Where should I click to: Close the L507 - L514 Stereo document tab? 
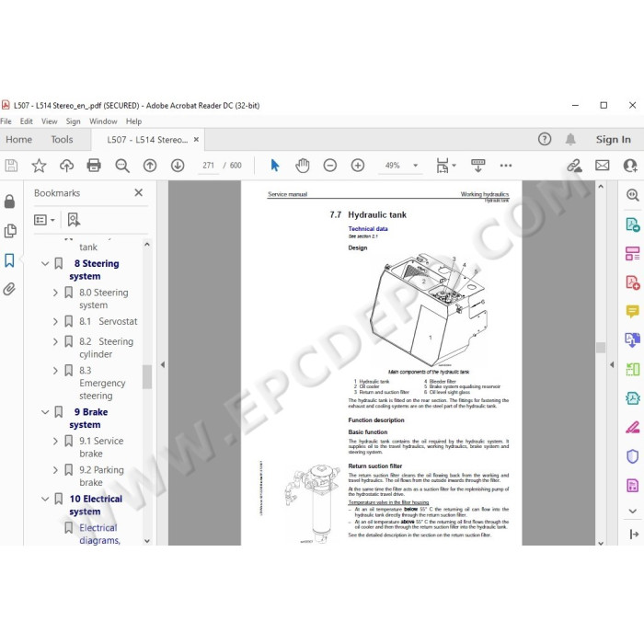[x=196, y=140]
